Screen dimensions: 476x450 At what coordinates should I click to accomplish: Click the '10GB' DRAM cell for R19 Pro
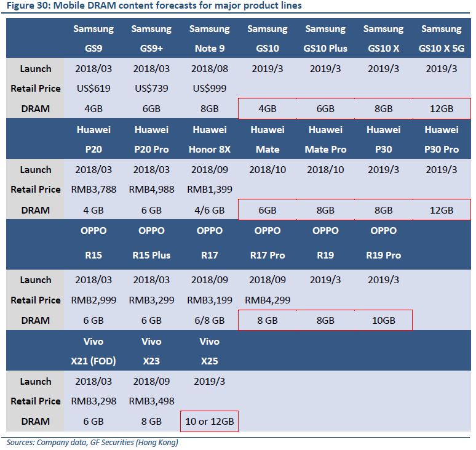click(x=383, y=321)
